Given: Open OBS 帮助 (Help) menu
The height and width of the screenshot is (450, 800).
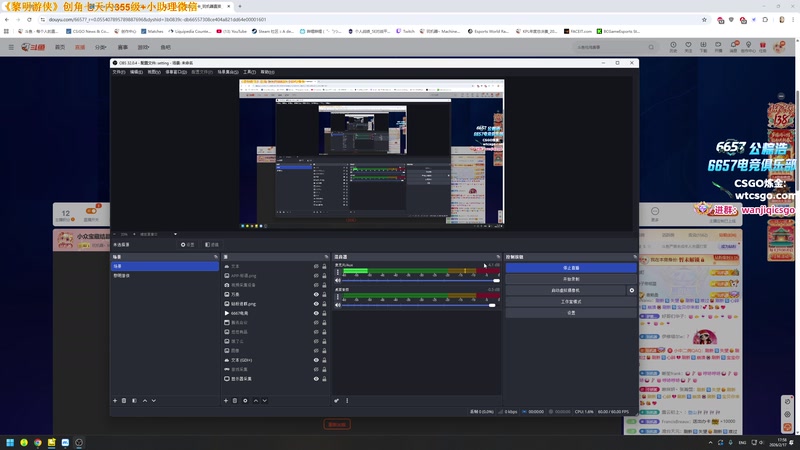Looking at the screenshot, I should 267,72.
